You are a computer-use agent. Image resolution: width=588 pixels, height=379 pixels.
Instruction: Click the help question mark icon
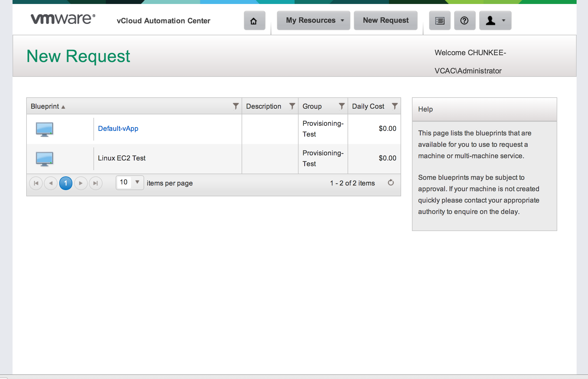(x=464, y=21)
